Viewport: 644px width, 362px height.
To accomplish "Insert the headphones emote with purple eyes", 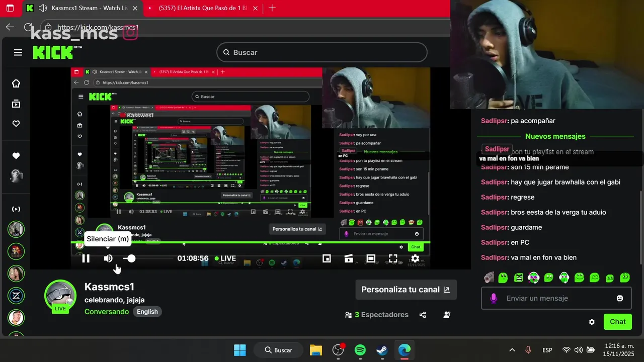I will 534,278.
